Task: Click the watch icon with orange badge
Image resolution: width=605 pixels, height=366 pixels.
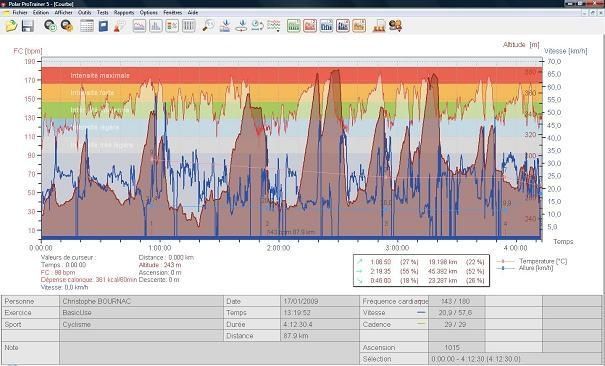Action: (x=67, y=26)
